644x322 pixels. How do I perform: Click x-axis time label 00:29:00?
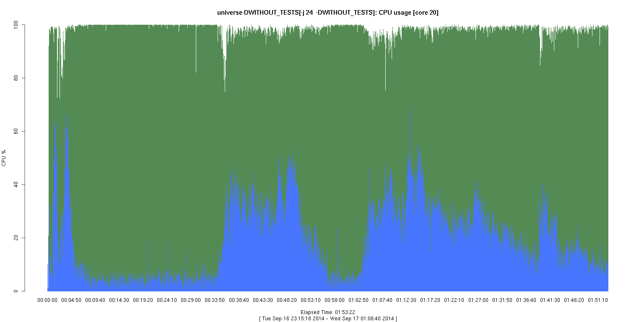tap(191, 300)
